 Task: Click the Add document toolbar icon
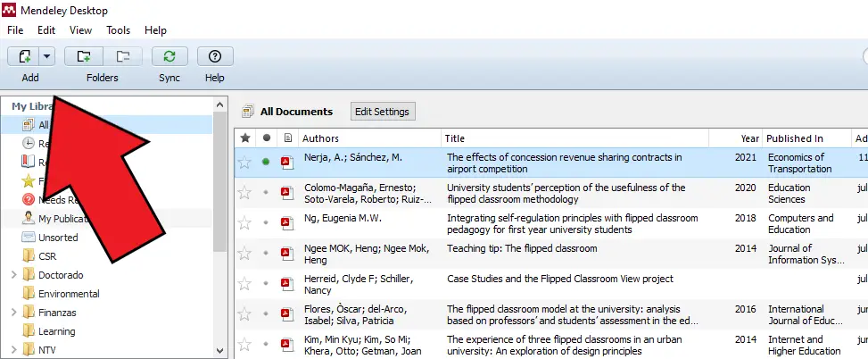(x=23, y=56)
